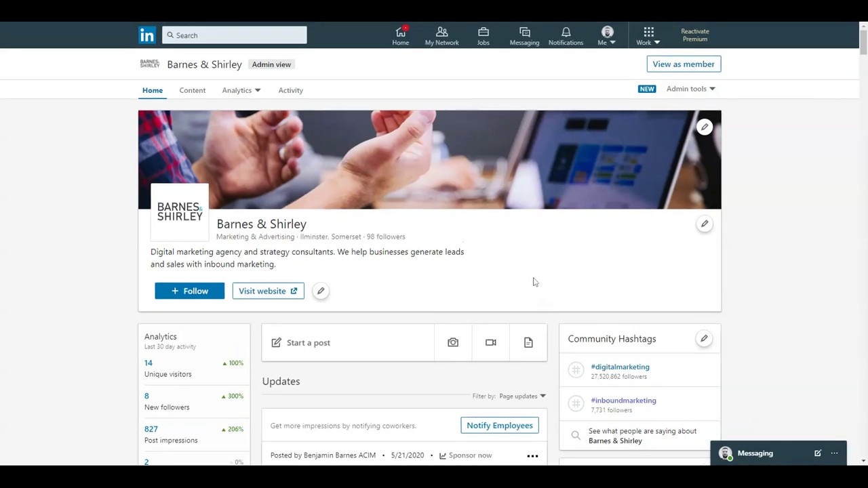The height and width of the screenshot is (488, 868).
Task: Click the Follow button
Action: [189, 291]
